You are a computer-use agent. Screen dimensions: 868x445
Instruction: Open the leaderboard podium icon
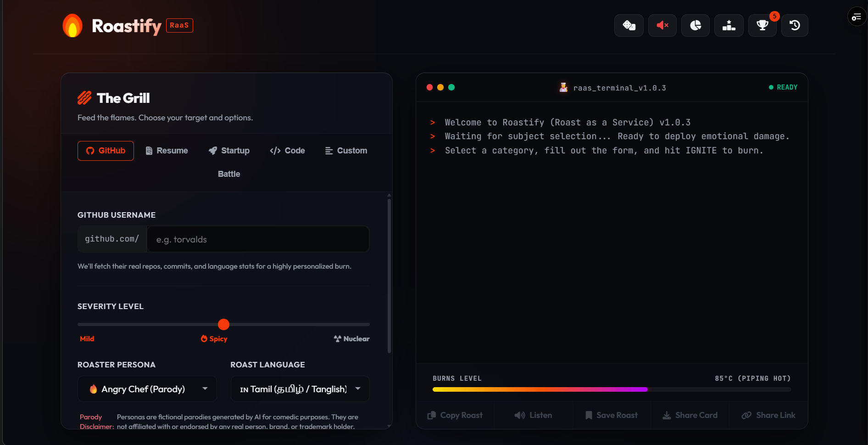pos(729,25)
